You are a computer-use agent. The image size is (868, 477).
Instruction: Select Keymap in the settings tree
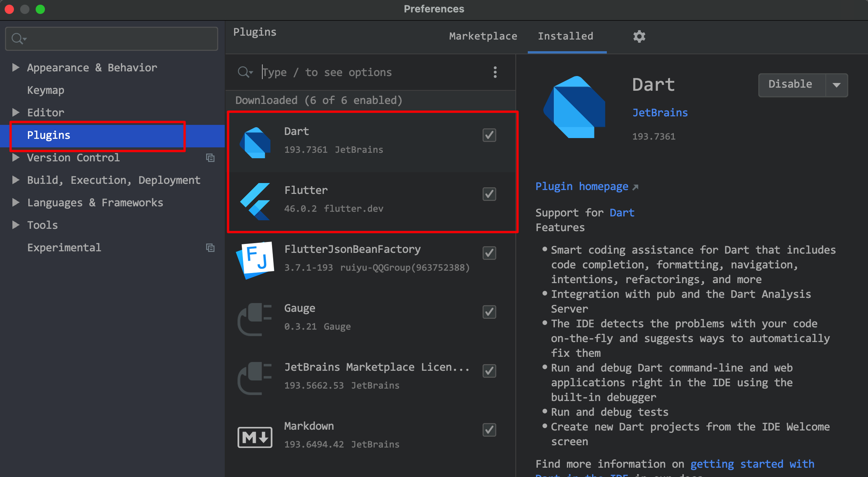click(46, 90)
